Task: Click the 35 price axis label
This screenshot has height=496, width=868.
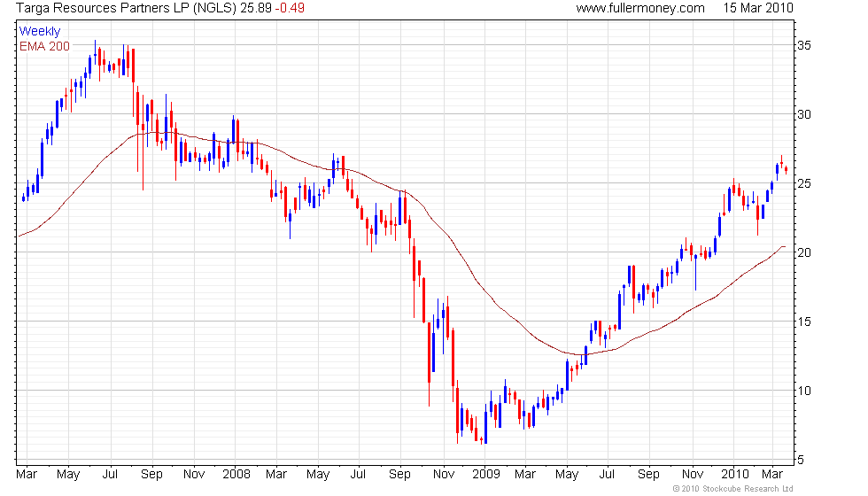Action: [804, 45]
